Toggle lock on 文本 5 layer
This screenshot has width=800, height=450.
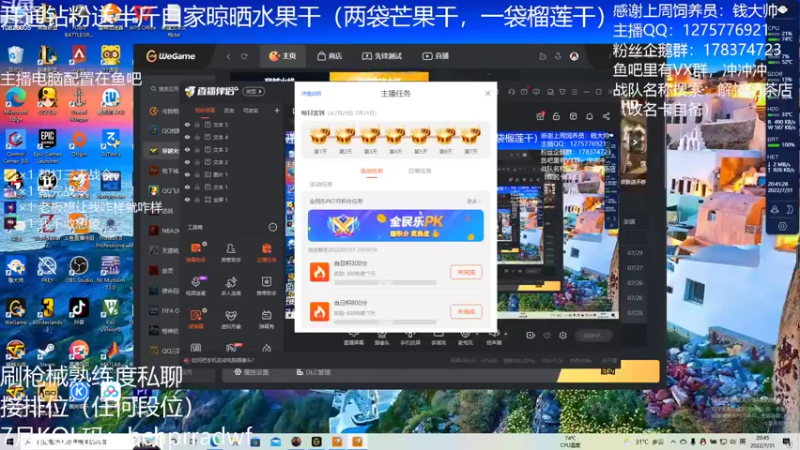pyautogui.click(x=197, y=124)
